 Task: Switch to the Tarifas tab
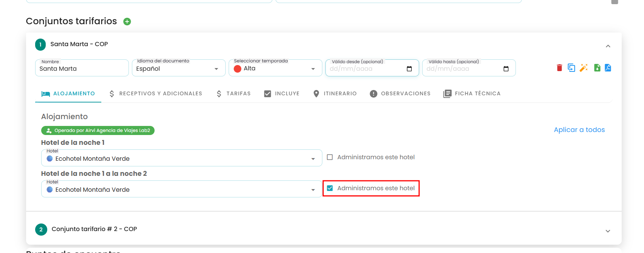(233, 94)
